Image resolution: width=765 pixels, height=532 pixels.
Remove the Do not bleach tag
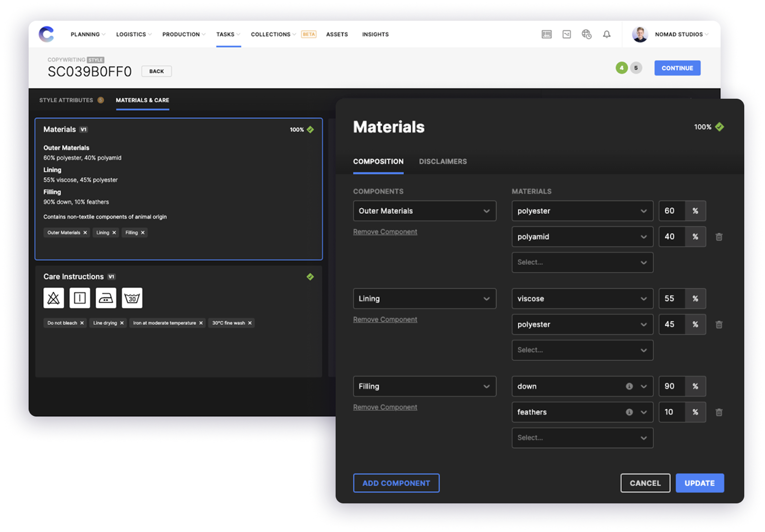click(82, 323)
